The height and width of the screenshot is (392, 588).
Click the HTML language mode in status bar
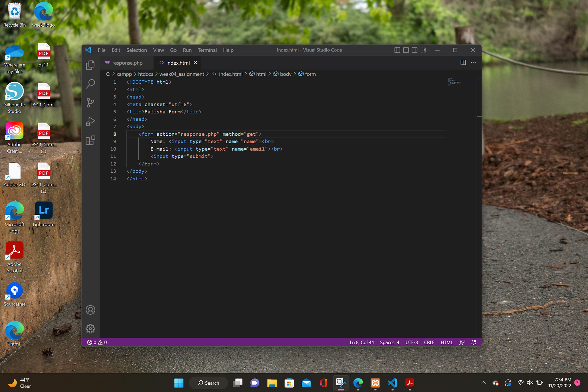click(x=446, y=342)
